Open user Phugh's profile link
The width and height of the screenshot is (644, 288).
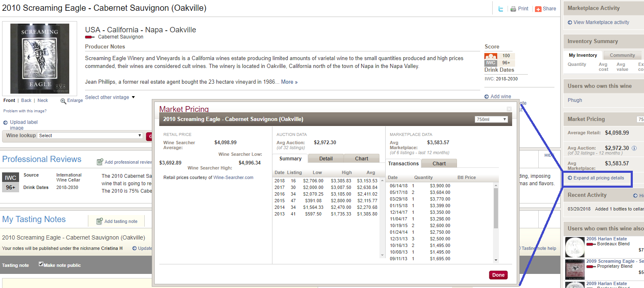(575, 100)
